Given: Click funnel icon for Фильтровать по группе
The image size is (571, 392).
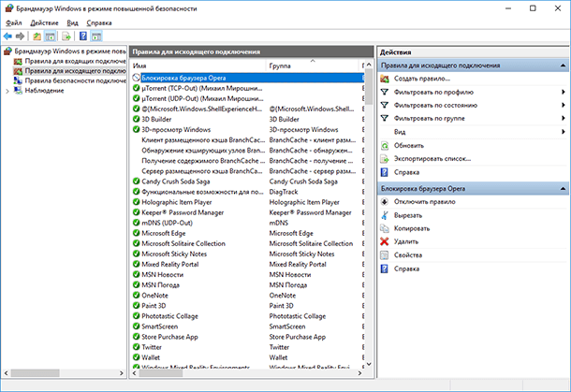Looking at the screenshot, I should [x=385, y=118].
